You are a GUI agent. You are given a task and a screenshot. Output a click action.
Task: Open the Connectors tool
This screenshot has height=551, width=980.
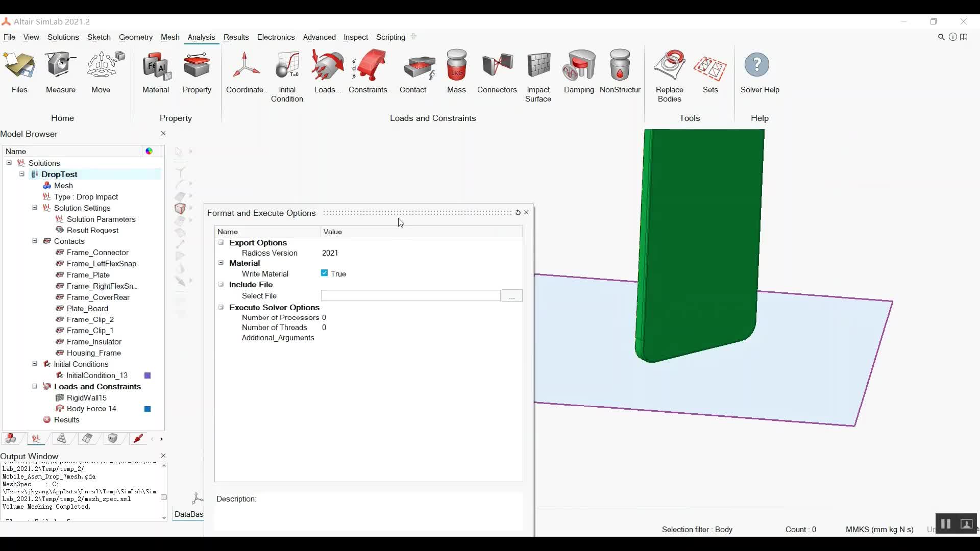[x=497, y=71]
